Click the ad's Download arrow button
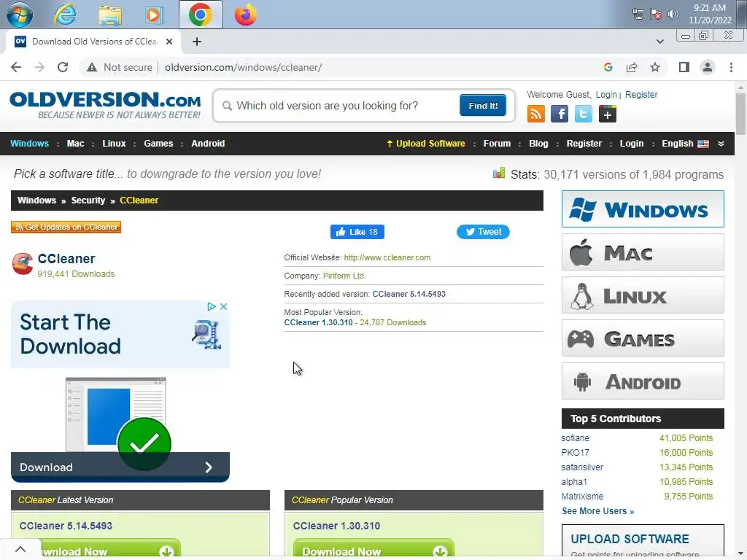This screenshot has width=747, height=560. pos(120,467)
